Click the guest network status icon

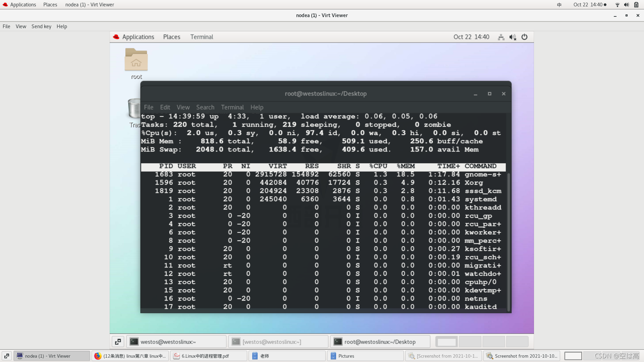pyautogui.click(x=501, y=37)
